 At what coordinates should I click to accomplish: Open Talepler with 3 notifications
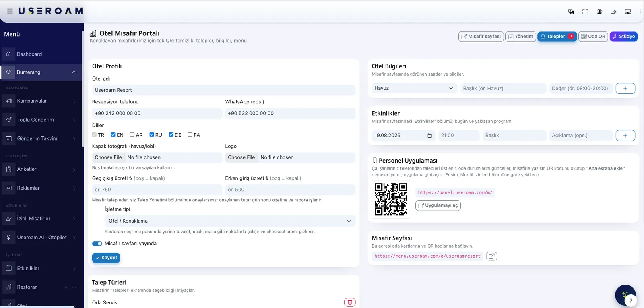pos(557,37)
